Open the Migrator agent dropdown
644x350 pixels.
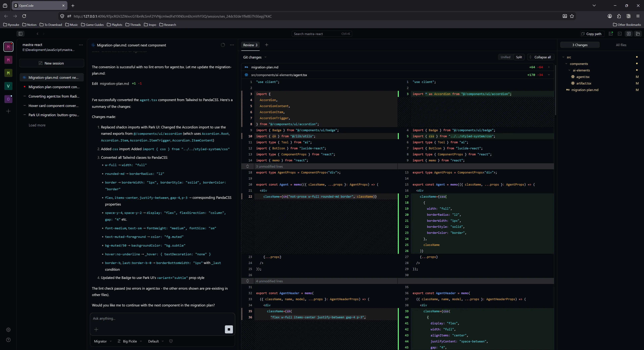pyautogui.click(x=102, y=341)
